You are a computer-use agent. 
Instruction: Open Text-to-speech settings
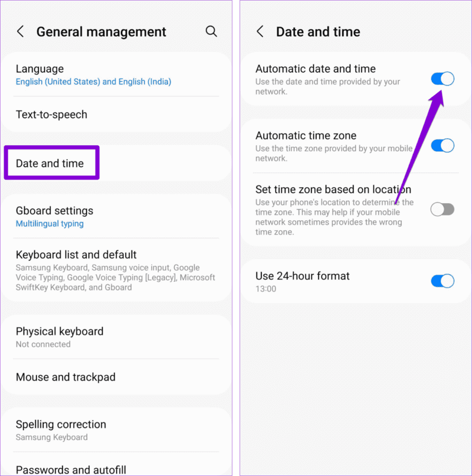coord(116,115)
